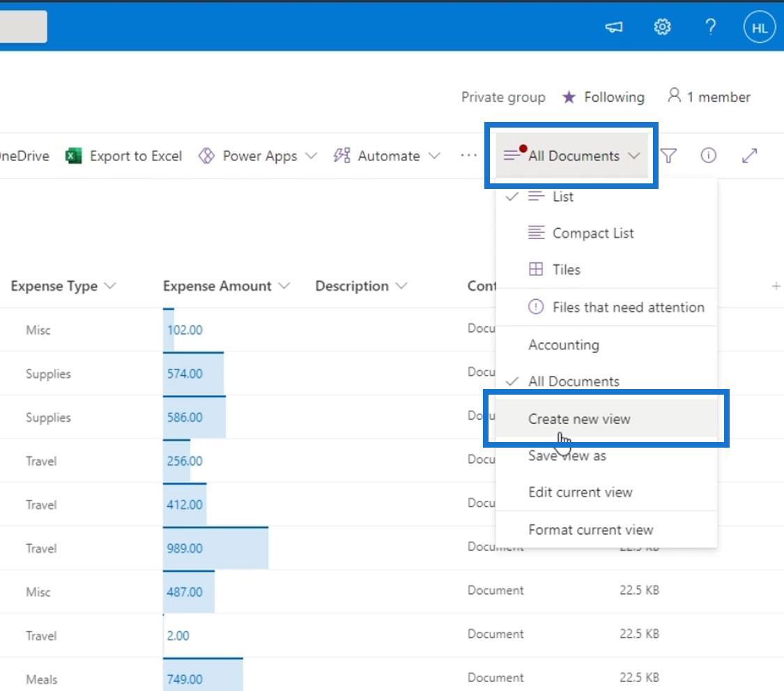Open the help question mark icon
This screenshot has width=784, height=691.
[711, 26]
